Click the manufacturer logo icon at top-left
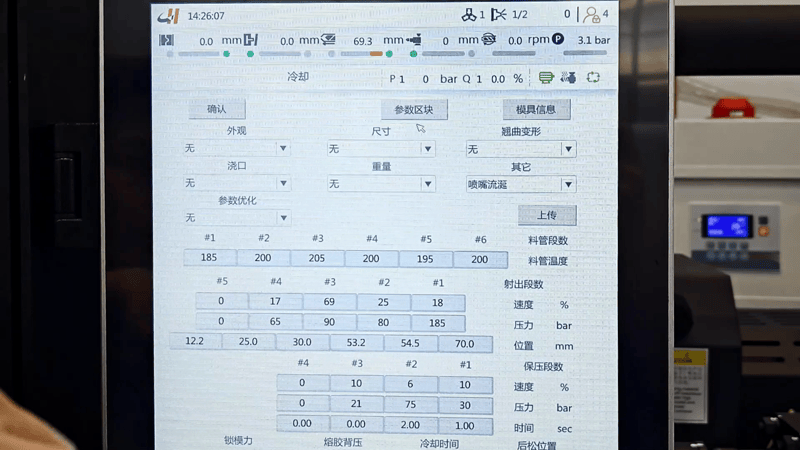Image resolution: width=800 pixels, height=450 pixels. pos(167,15)
